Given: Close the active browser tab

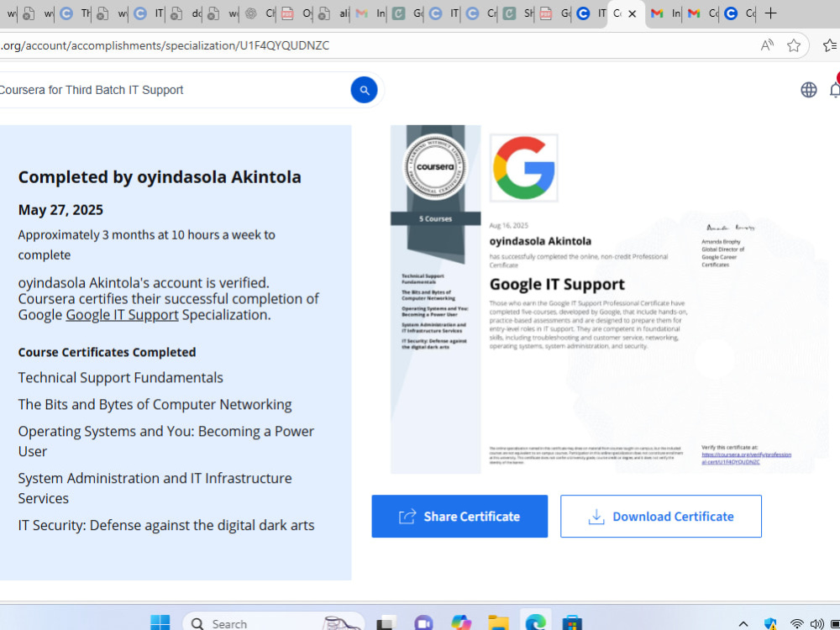Looking at the screenshot, I should [633, 14].
